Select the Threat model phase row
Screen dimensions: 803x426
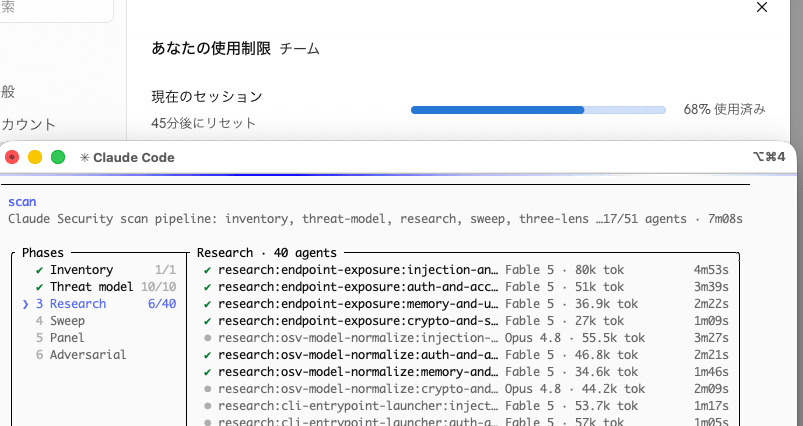(106, 287)
